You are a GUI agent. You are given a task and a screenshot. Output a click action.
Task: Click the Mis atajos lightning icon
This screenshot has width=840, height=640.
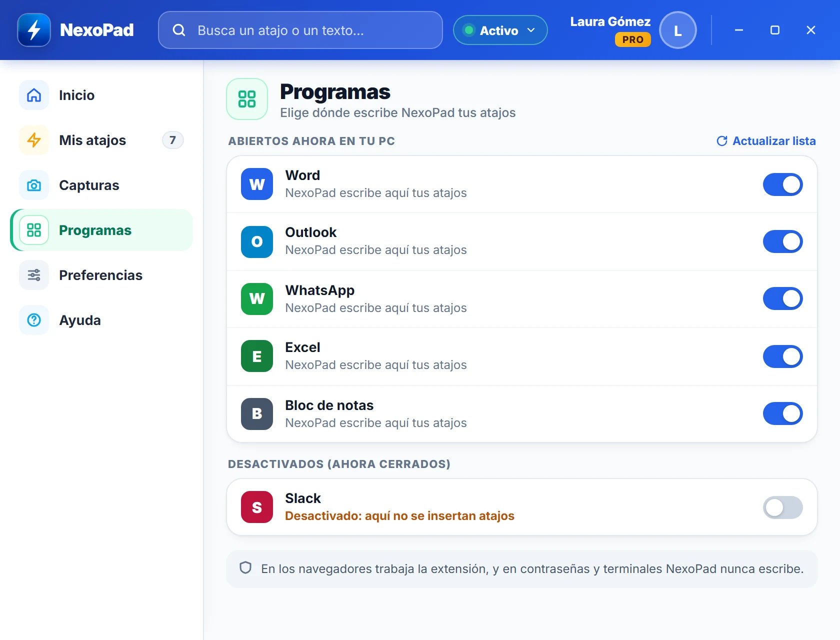click(x=34, y=140)
